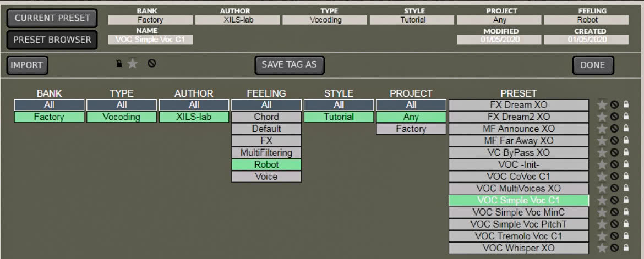
Task: Click the ban icon beside MF Announce XO
Action: click(x=614, y=129)
